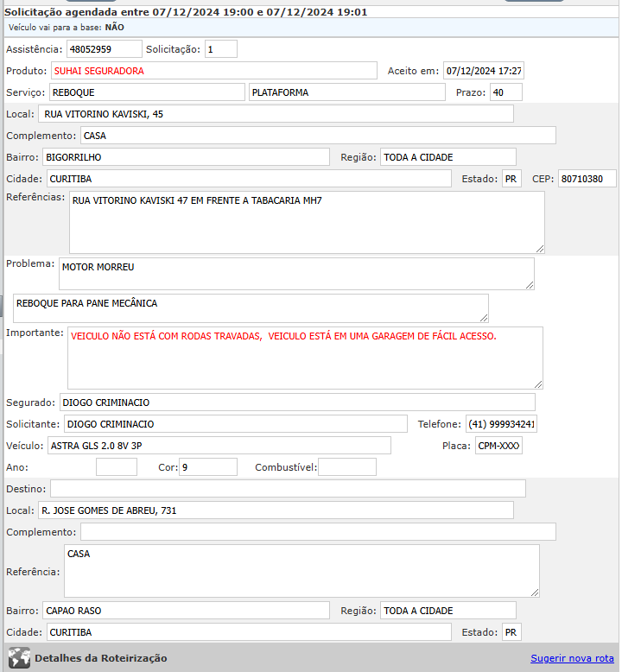Click the empty Combustível field
The image size is (622, 672).
347,467
